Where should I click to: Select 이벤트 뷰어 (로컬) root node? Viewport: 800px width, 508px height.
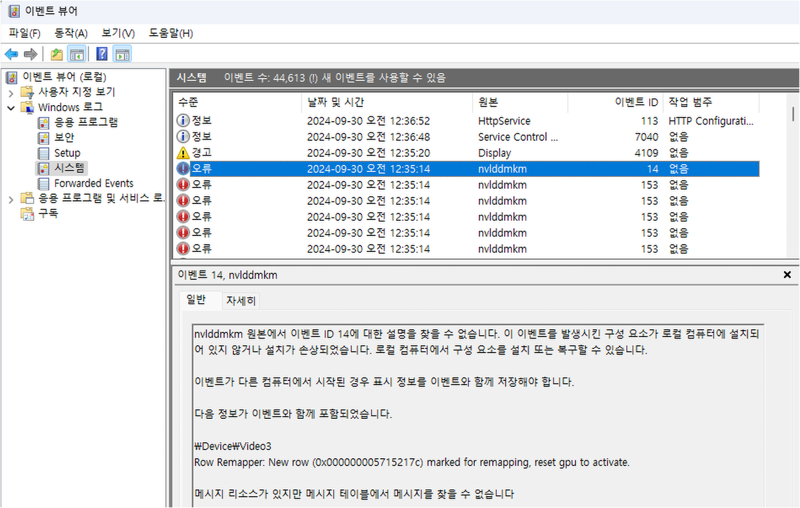[x=64, y=77]
